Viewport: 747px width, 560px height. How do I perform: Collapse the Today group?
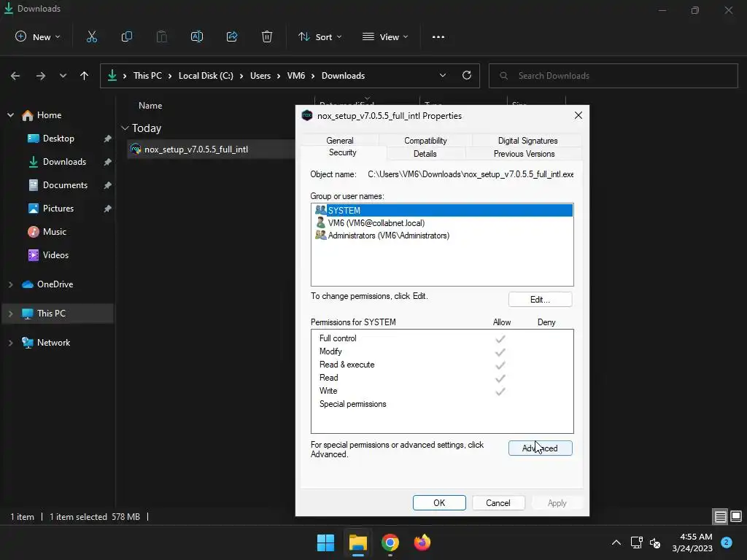[x=125, y=128]
